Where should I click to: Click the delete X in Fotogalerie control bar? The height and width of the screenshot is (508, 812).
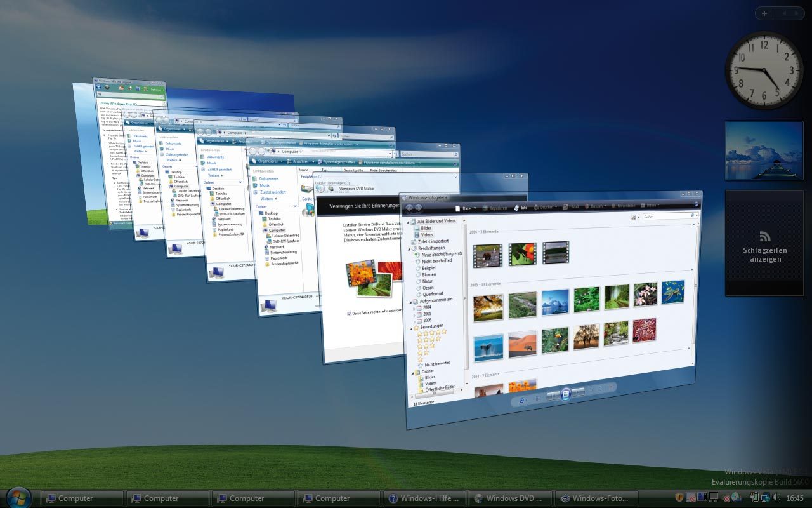[611, 385]
